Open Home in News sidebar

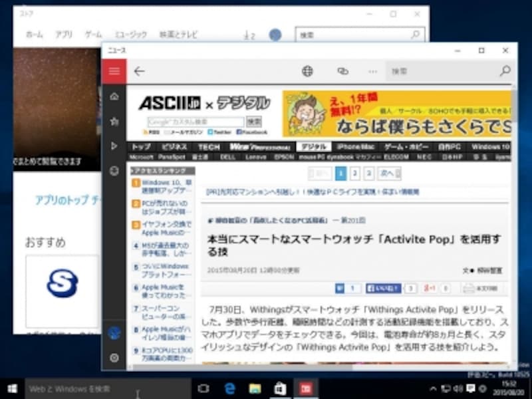(114, 96)
